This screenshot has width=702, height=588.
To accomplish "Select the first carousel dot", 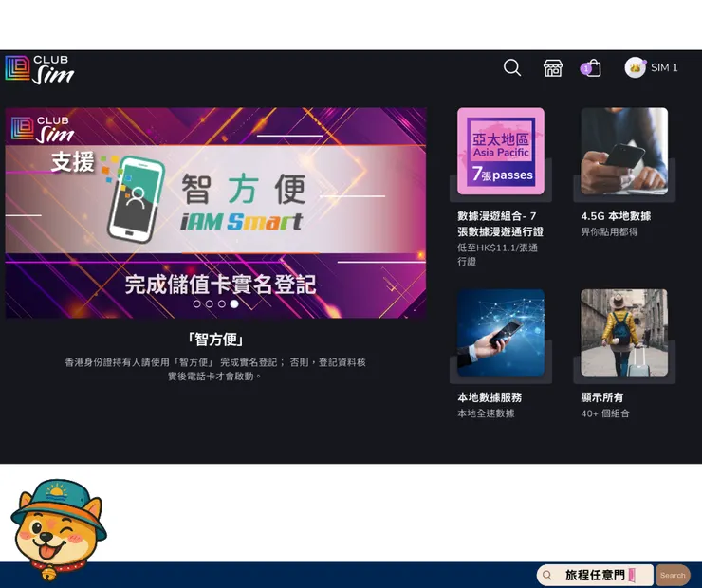I will (x=196, y=303).
